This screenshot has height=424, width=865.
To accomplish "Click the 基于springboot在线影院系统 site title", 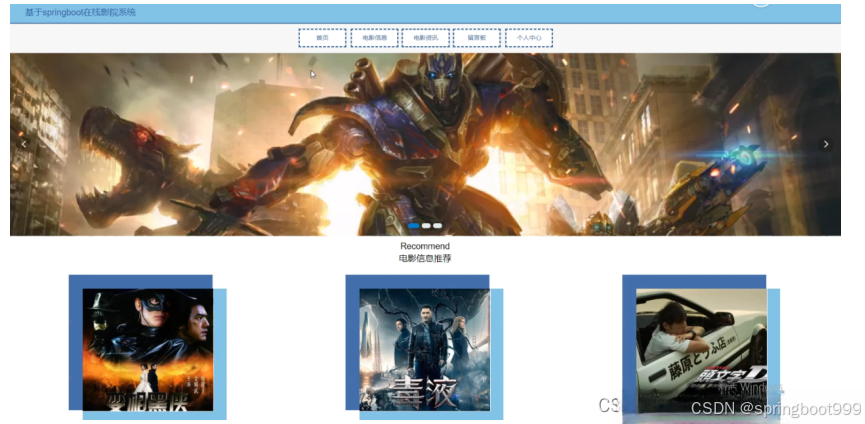I will coord(81,12).
